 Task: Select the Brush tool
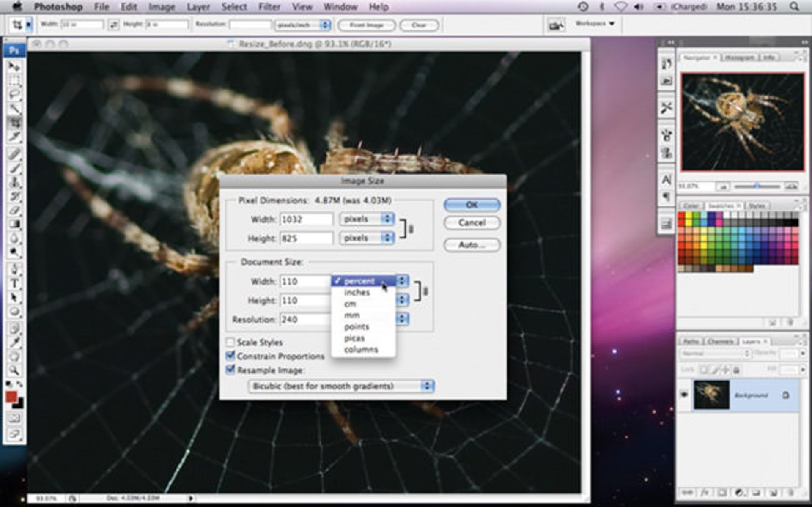coord(14,168)
